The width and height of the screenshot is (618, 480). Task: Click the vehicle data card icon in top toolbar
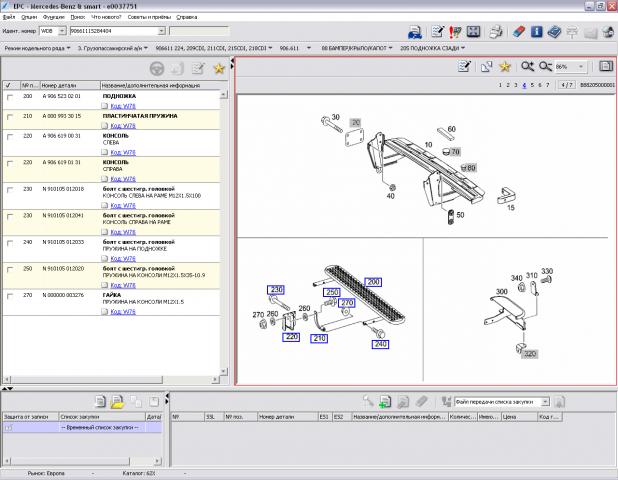(x=415, y=32)
